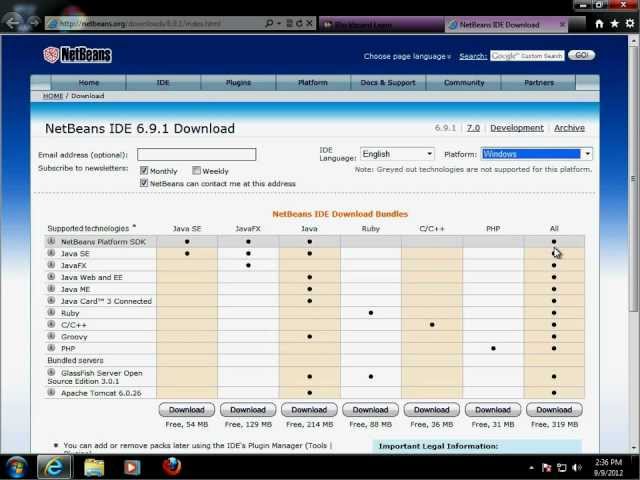Open the IDE Language dropdown

click(397, 154)
